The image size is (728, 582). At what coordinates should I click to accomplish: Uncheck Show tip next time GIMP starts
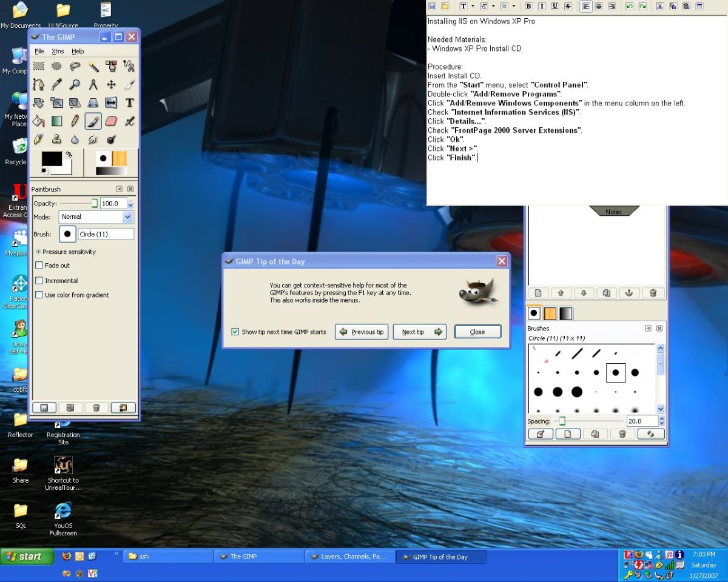point(235,332)
